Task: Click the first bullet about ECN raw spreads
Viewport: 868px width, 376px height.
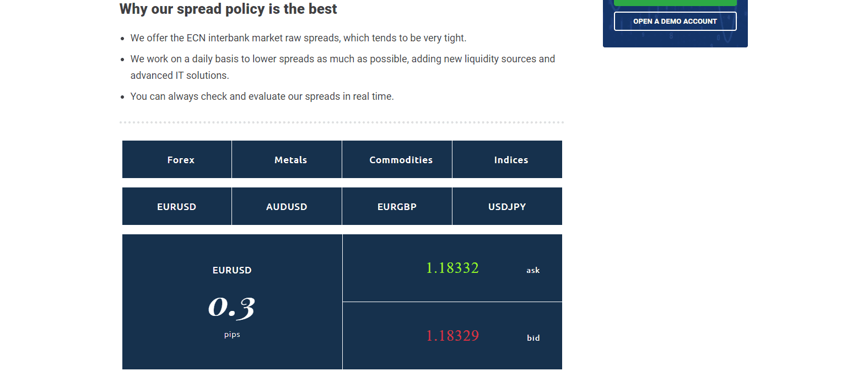Action: tap(298, 37)
